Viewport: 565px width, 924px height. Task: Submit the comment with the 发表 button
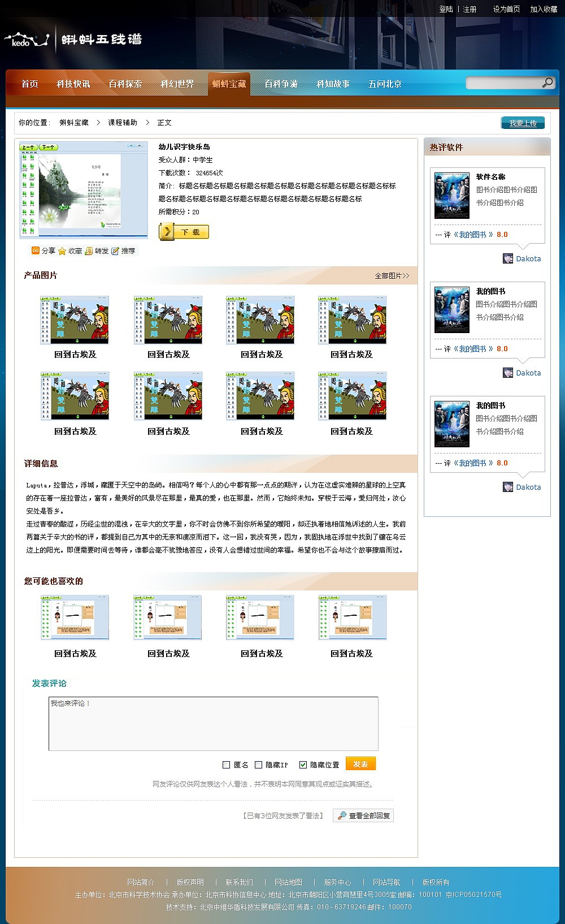(x=360, y=764)
